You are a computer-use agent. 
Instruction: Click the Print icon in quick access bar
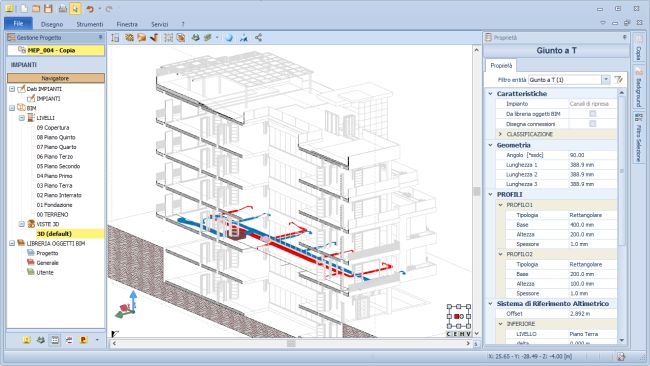coord(63,8)
